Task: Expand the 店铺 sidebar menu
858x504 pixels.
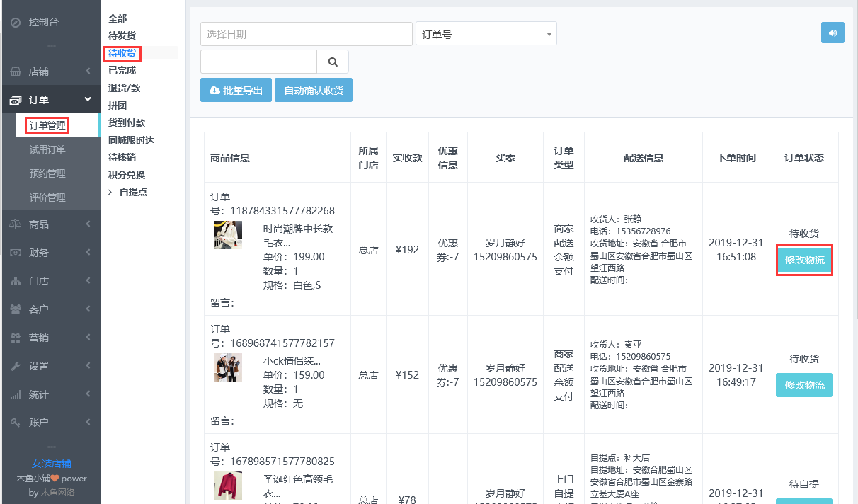Action: pyautogui.click(x=50, y=71)
